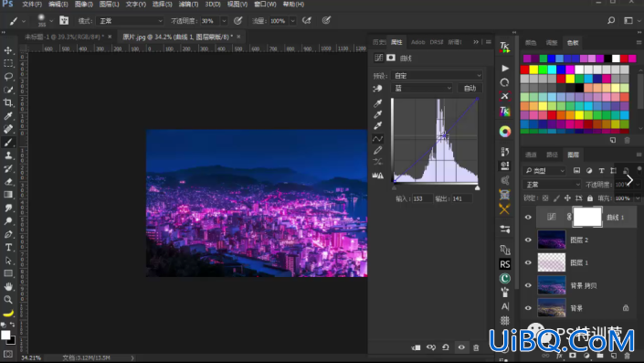This screenshot has height=363, width=644.
Task: Click the play action icon in side strip
Action: tap(505, 69)
